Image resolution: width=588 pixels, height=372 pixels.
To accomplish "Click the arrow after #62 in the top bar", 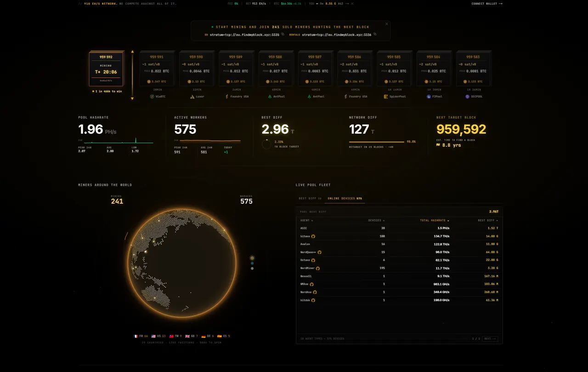I will 347,4.
